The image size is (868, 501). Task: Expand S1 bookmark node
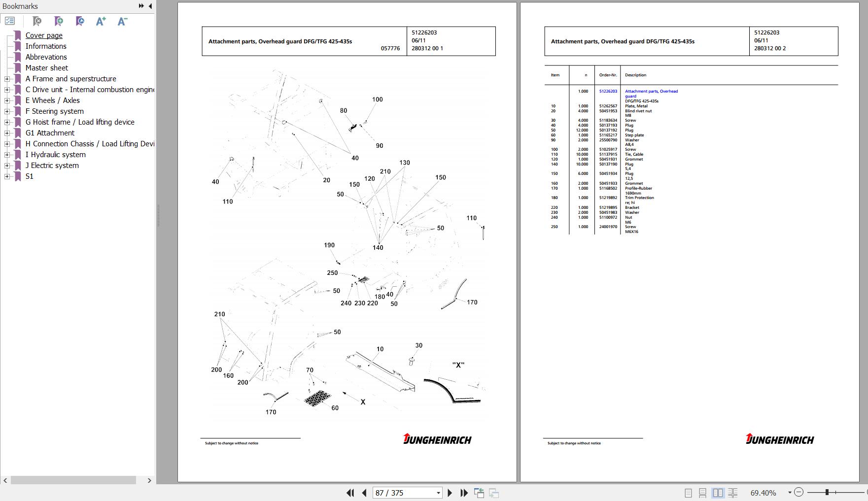[x=7, y=176]
